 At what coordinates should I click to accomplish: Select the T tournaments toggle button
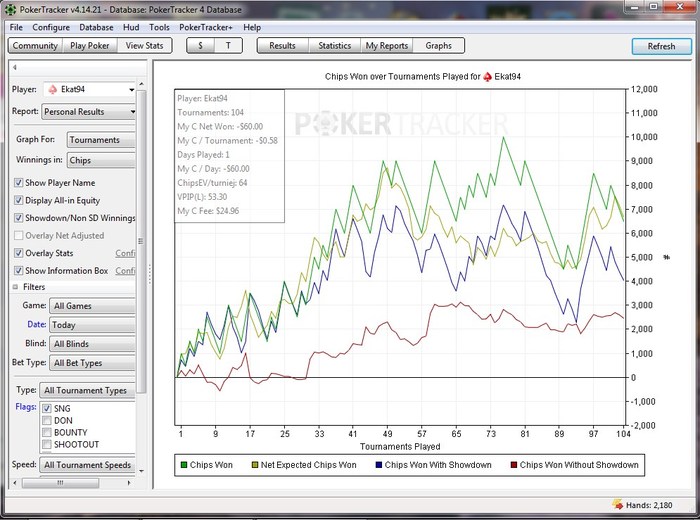tap(228, 46)
